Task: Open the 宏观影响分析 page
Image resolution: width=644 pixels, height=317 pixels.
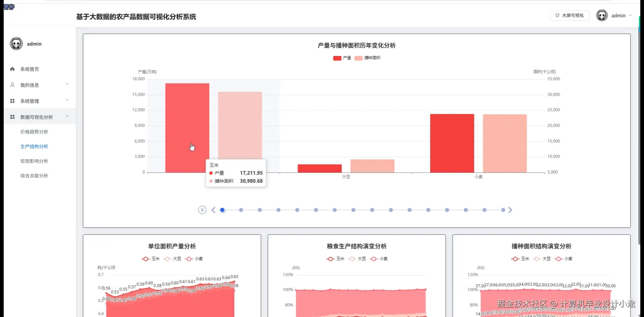Action: 34,161
